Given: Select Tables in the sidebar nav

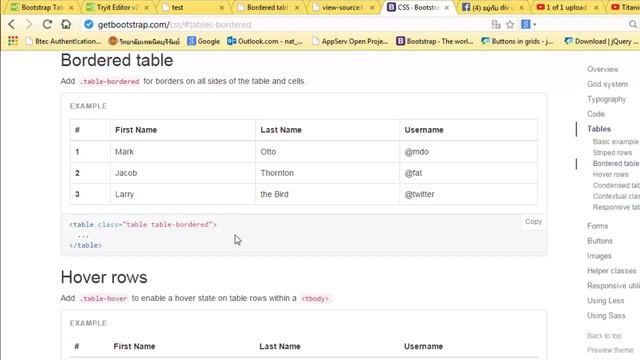Looking at the screenshot, I should [x=599, y=129].
